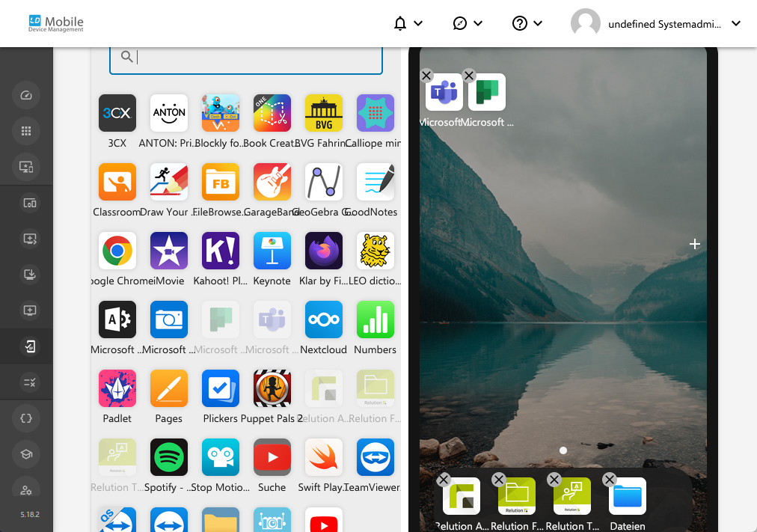Select the Stop Motion app icon
This screenshot has height=532, width=757.
tap(221, 457)
